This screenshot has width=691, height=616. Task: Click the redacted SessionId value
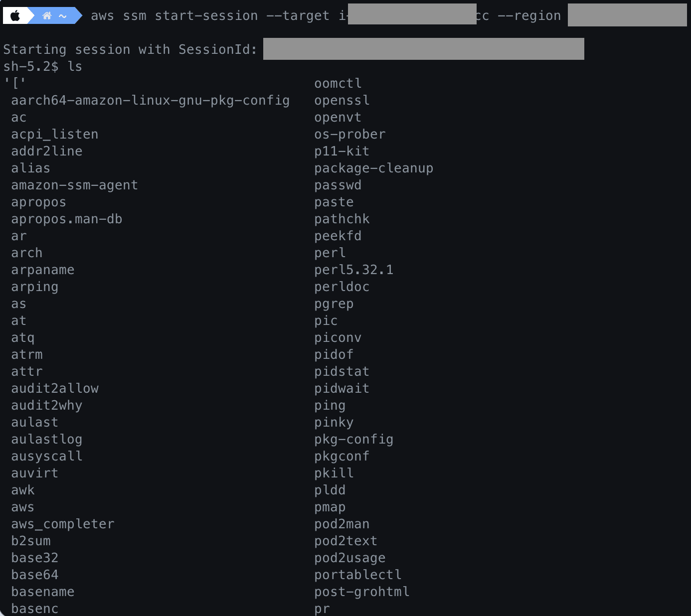coord(423,49)
